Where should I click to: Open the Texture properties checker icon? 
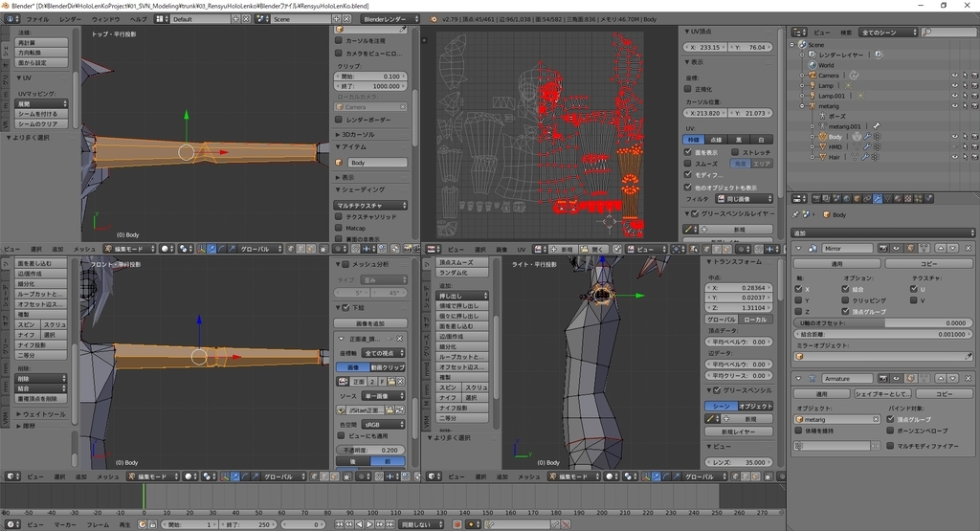[907, 199]
